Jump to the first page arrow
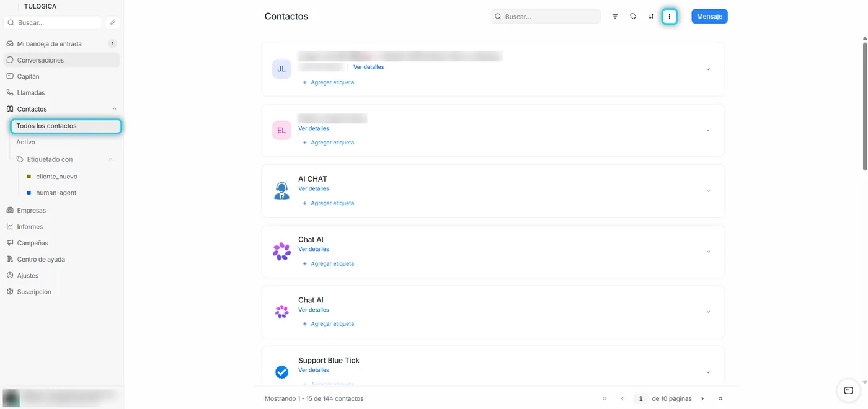Image resolution: width=868 pixels, height=409 pixels. pos(604,399)
